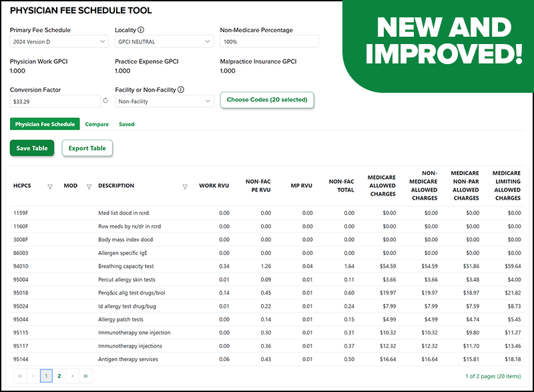Click HCPCS code 95004

pos(21,280)
